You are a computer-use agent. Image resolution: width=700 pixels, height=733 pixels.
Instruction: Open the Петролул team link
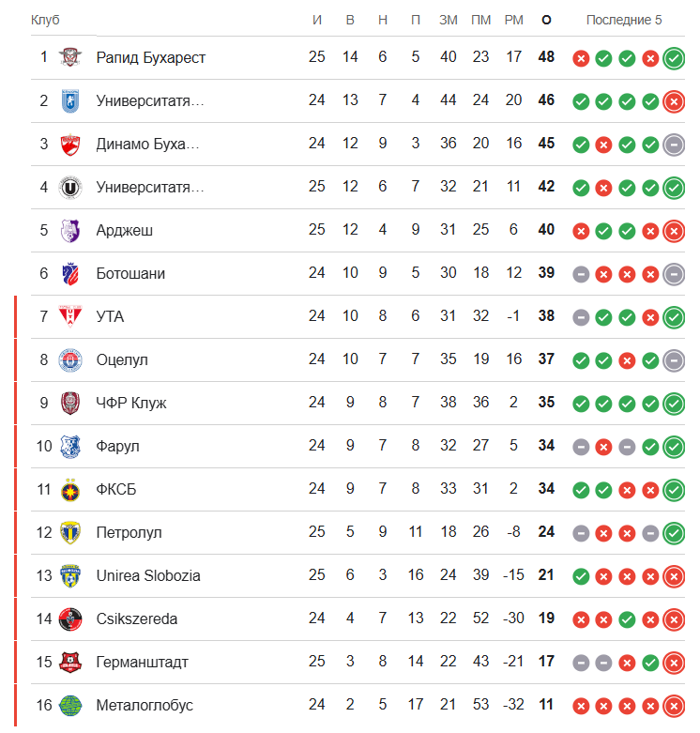click(129, 532)
